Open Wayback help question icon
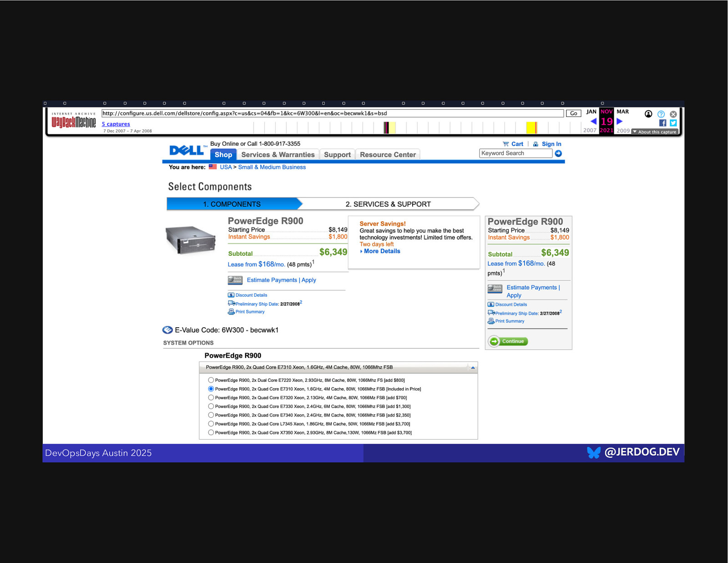The height and width of the screenshot is (563, 728). click(x=661, y=114)
